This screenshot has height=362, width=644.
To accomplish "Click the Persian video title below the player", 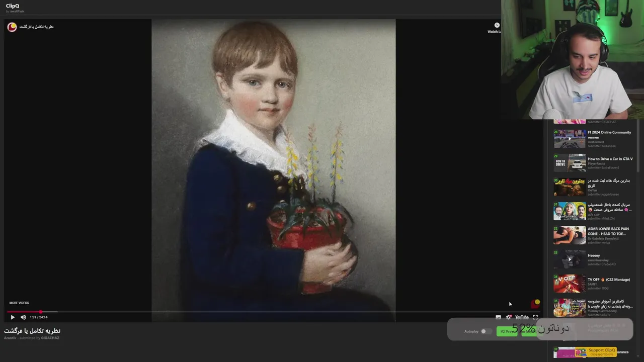I will pos(32,331).
